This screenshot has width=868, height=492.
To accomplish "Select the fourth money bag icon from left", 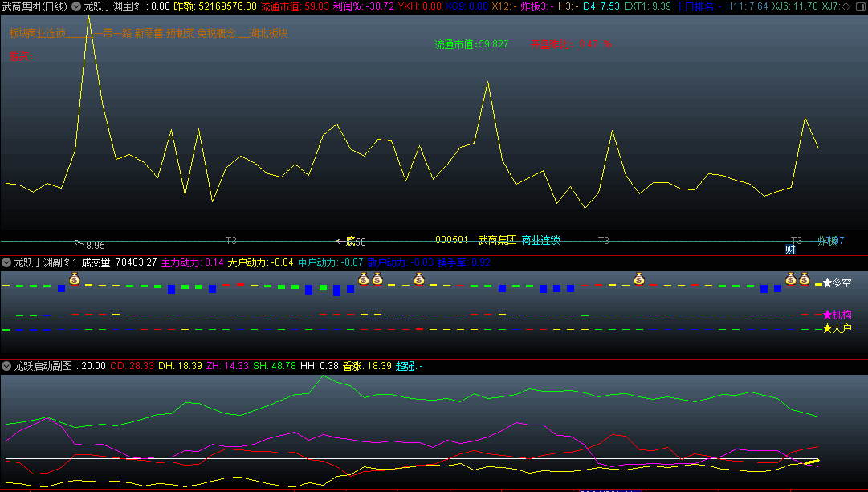I will (418, 279).
